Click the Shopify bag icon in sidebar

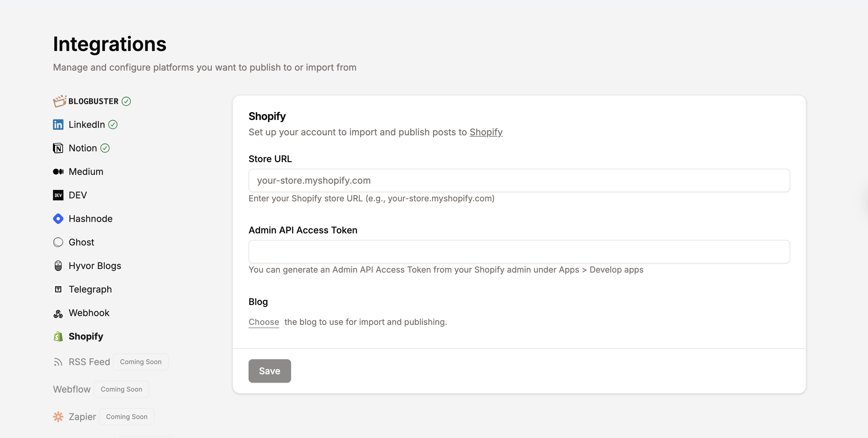click(58, 336)
